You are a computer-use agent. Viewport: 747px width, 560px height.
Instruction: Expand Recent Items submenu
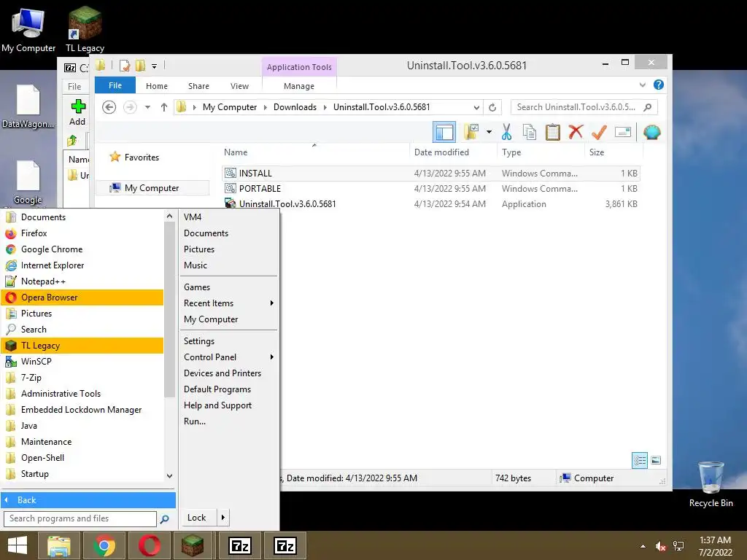point(229,303)
